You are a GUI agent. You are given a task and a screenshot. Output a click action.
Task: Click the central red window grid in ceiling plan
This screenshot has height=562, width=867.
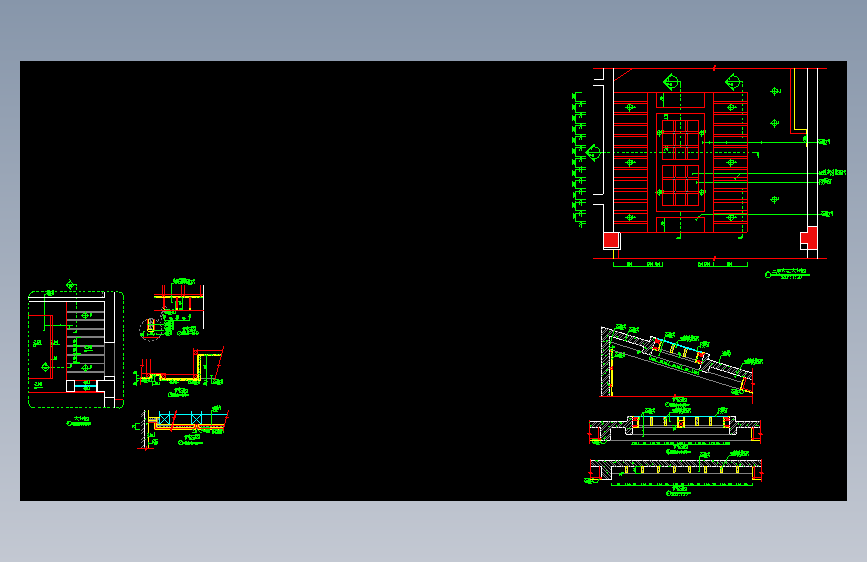click(x=681, y=163)
